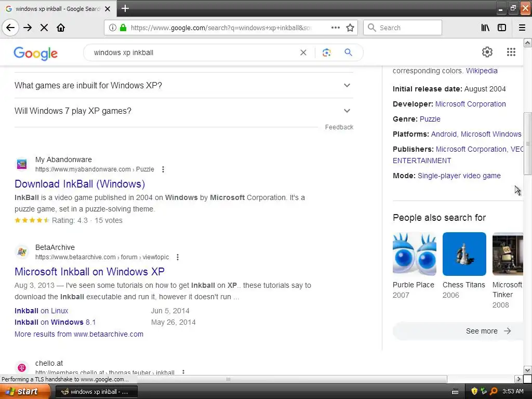Click "Rating: 4.3 · 15 votes" text
This screenshot has width=532, height=399.
pos(87,220)
